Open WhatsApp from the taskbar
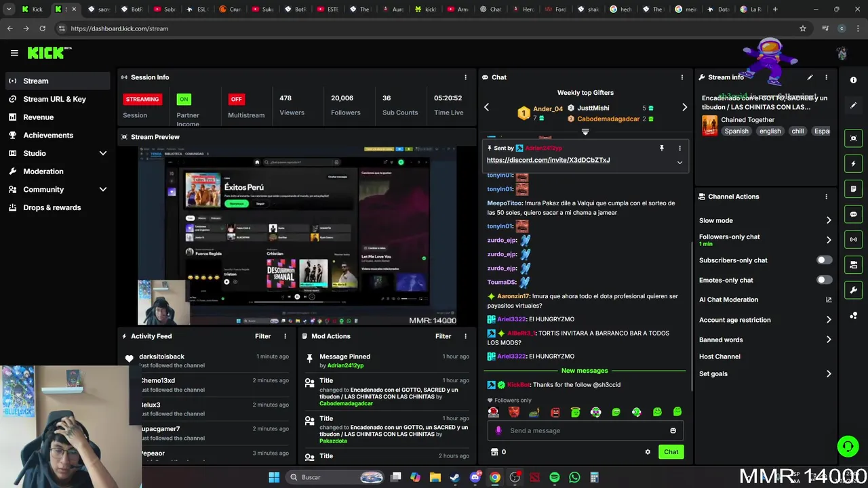Screen dimensions: 868x488 coord(574,477)
